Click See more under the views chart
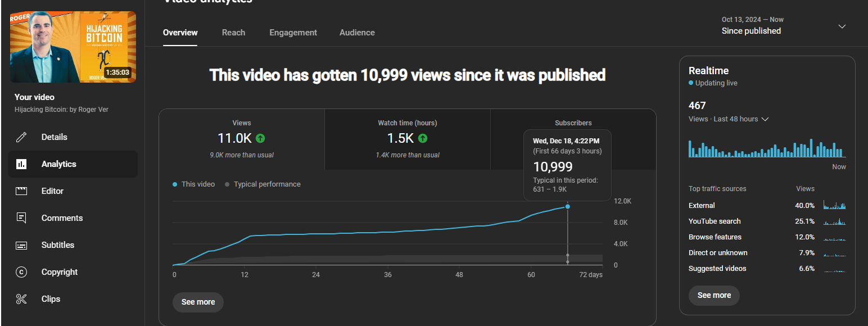The image size is (868, 326). pos(198,302)
